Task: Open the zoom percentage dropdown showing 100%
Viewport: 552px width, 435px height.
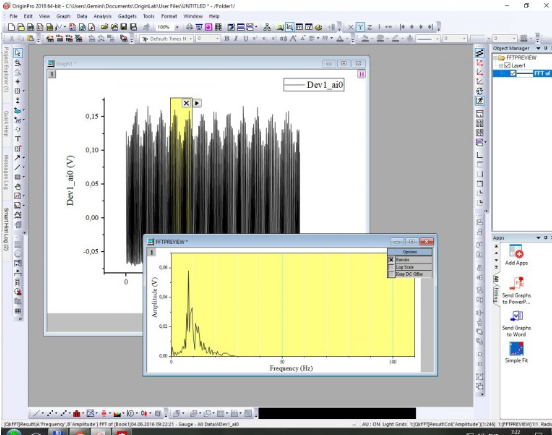Action: [177, 27]
